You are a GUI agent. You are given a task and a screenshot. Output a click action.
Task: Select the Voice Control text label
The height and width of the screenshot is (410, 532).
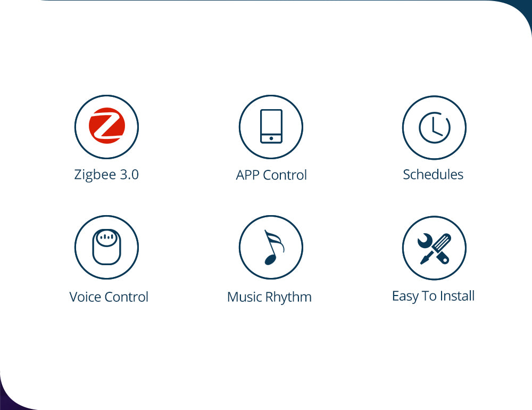(x=109, y=297)
